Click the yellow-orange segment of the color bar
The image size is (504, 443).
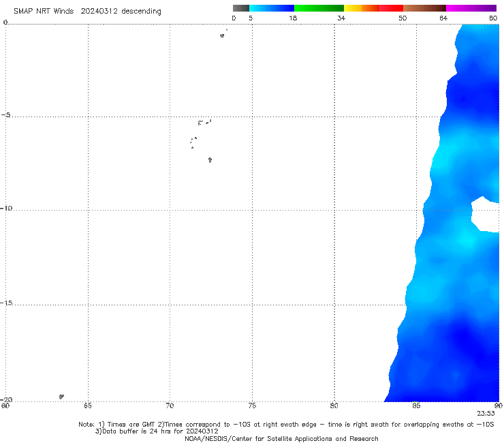click(x=362, y=8)
